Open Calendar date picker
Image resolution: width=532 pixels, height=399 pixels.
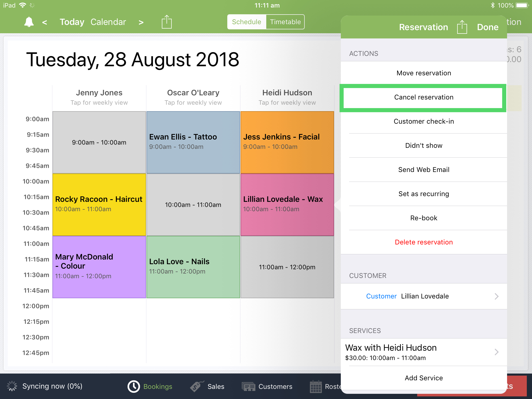pyautogui.click(x=108, y=22)
